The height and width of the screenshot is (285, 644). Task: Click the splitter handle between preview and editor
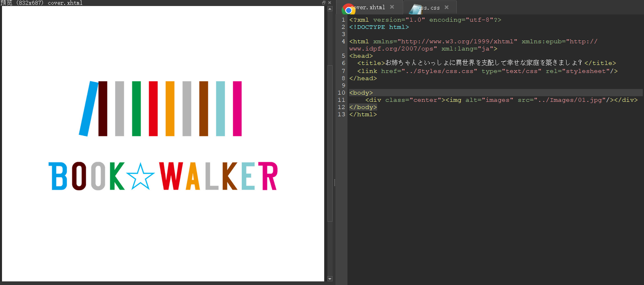pyautogui.click(x=334, y=183)
